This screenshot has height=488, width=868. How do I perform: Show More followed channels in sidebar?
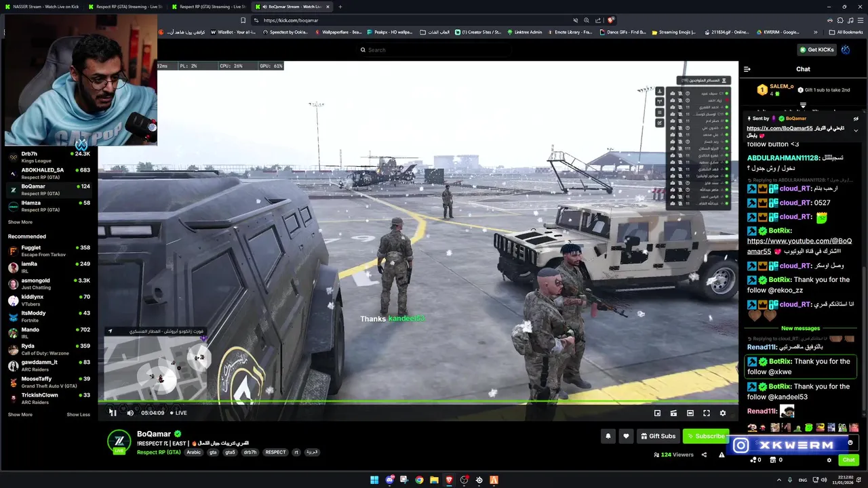point(20,222)
